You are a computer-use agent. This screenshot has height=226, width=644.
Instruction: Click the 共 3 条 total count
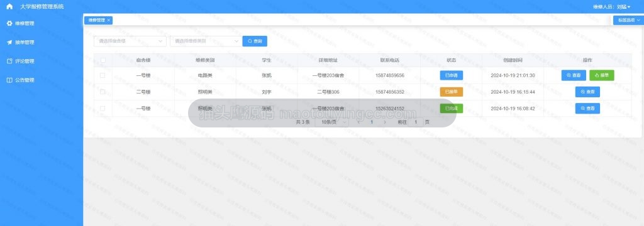click(x=303, y=122)
